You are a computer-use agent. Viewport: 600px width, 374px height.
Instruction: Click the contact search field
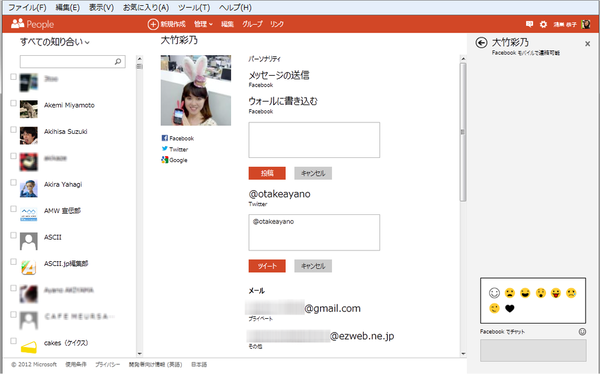click(73, 61)
